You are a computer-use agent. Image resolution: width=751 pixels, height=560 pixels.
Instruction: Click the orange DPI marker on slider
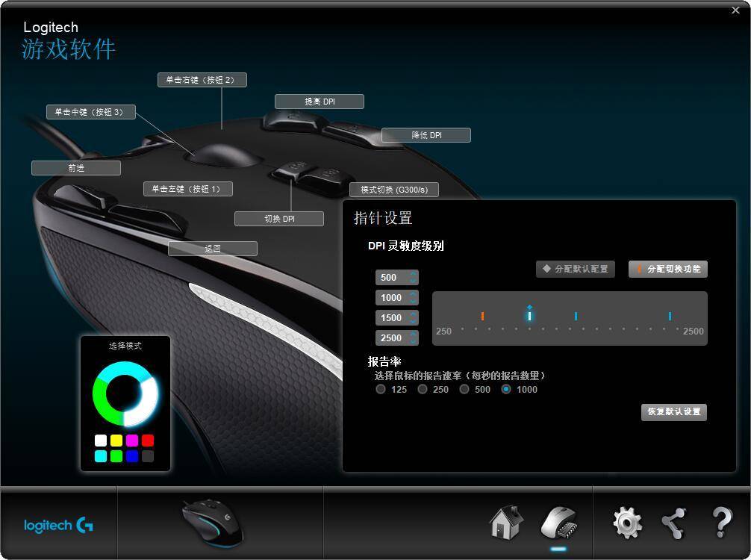pyautogui.click(x=482, y=316)
